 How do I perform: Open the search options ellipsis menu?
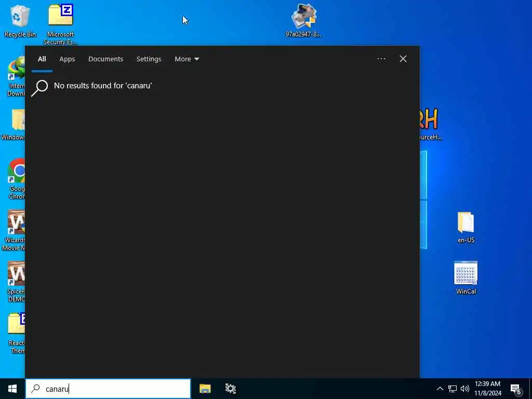coord(381,59)
